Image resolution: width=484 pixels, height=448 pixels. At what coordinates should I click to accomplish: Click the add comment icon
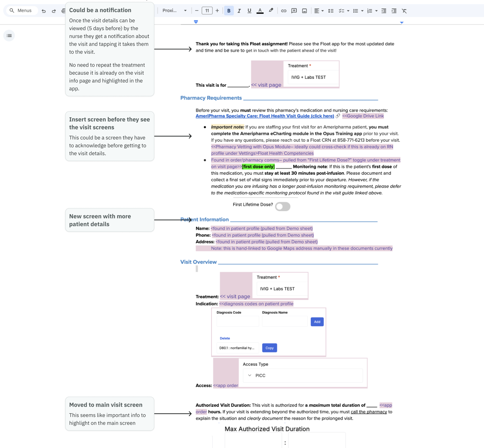pyautogui.click(x=294, y=11)
